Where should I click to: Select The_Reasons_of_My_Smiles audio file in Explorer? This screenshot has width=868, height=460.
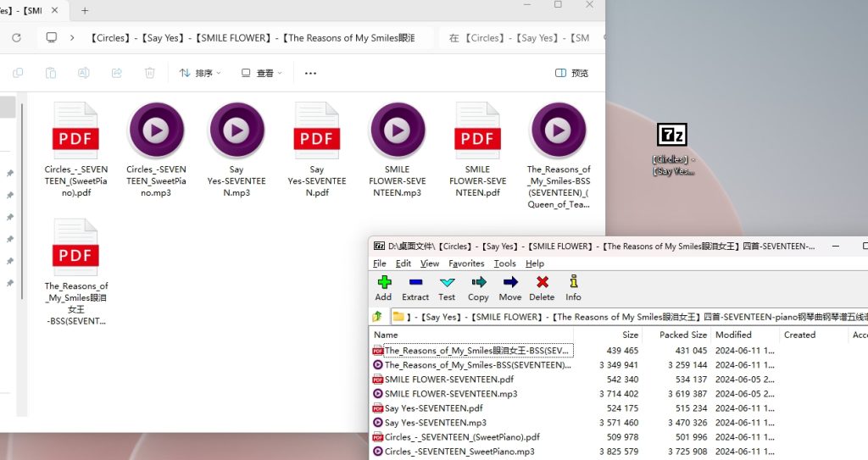pyautogui.click(x=558, y=155)
